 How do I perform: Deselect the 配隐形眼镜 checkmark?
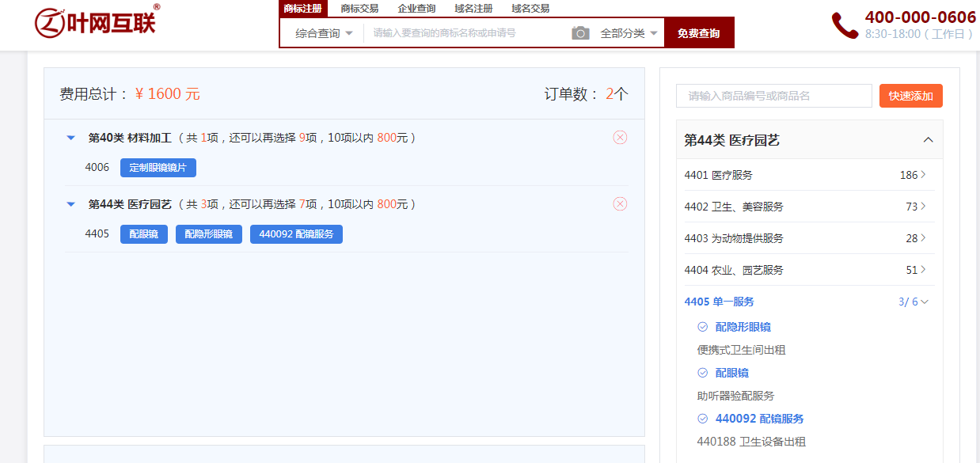click(702, 326)
